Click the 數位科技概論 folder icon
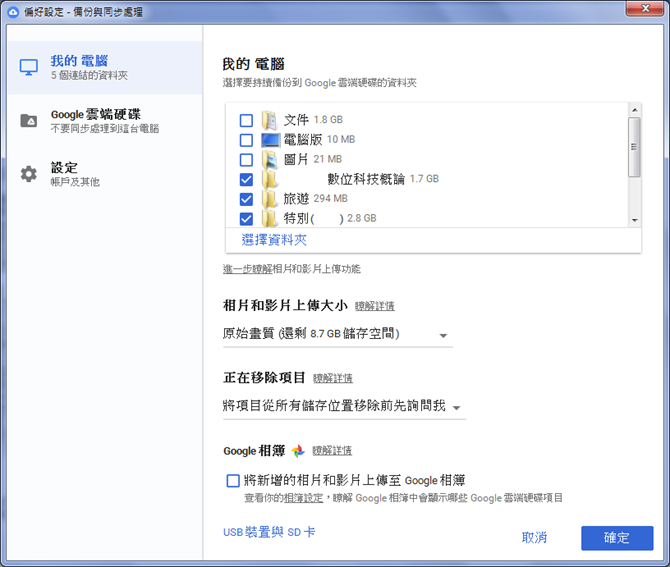Screen dimensions: 670x567 (269, 179)
